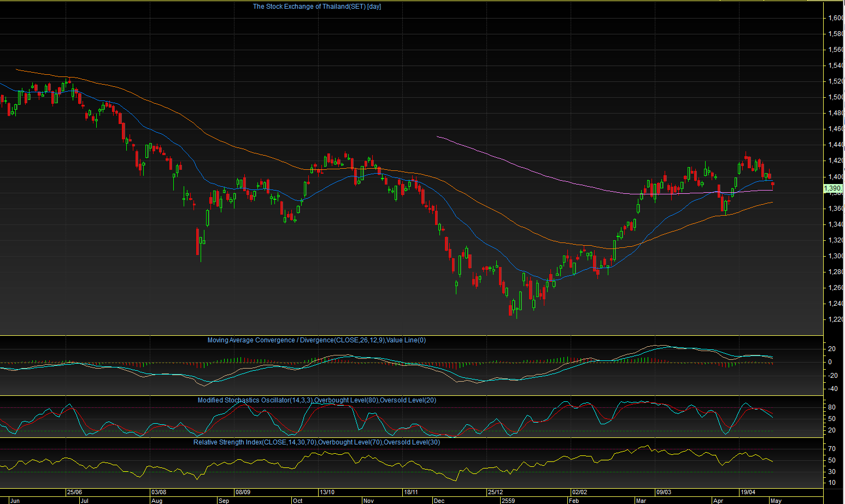Click the 1,280 price axis label
Viewport: 845px width, 504px height.
[836, 272]
